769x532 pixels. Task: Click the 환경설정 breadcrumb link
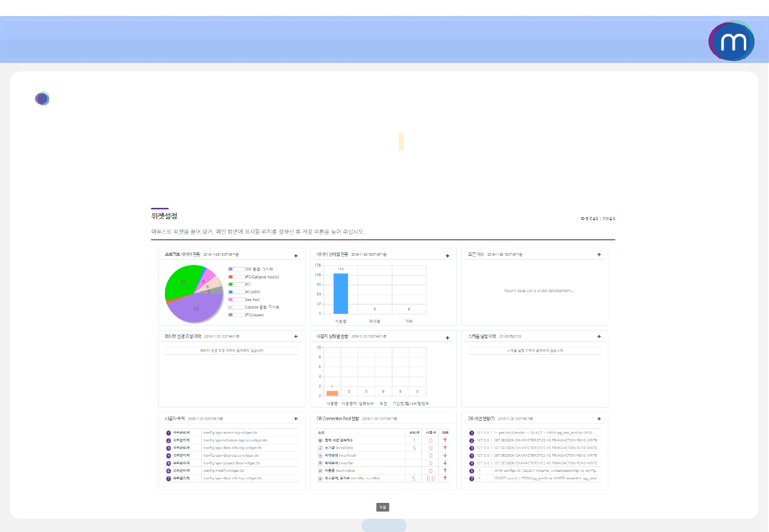click(592, 218)
